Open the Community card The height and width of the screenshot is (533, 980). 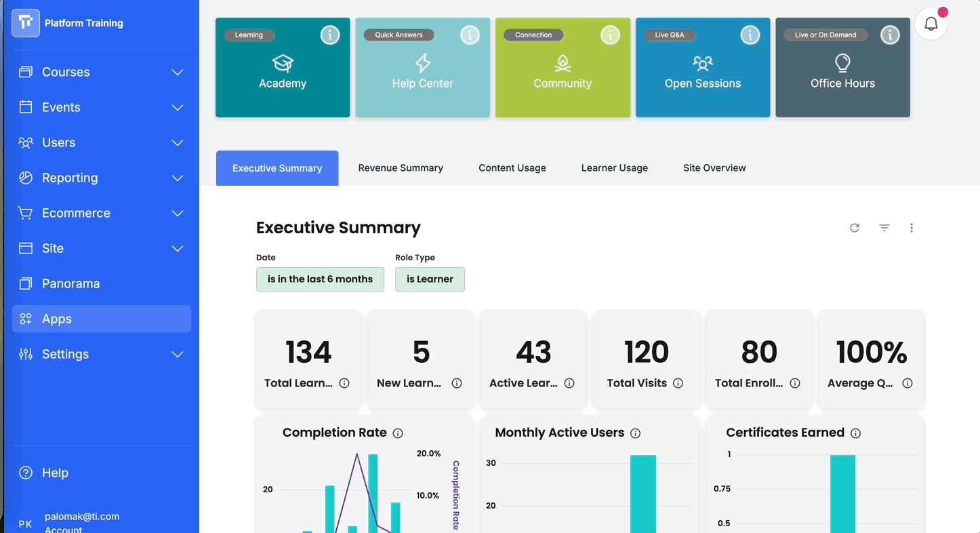click(x=563, y=68)
